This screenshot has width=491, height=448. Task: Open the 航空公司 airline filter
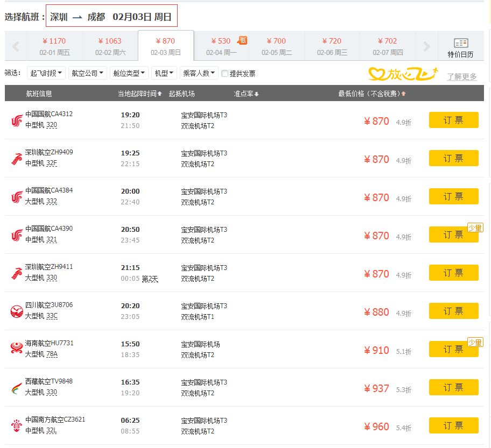tap(88, 73)
